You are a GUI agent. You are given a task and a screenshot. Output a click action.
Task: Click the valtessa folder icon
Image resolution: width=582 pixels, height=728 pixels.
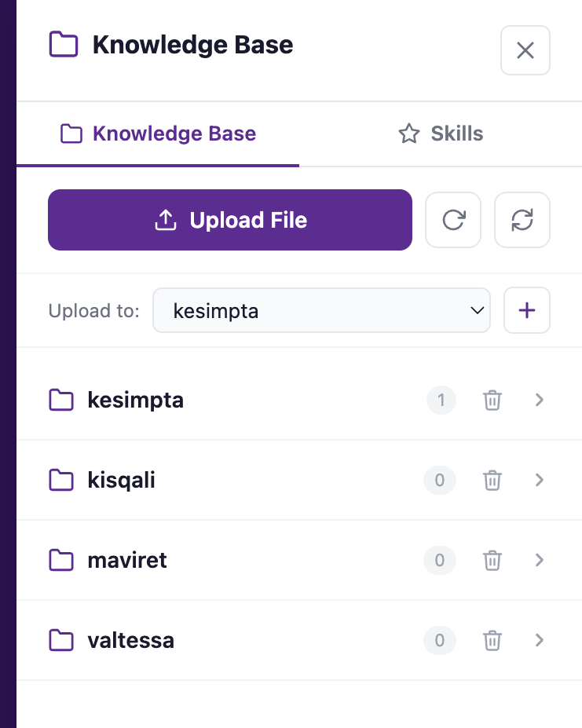[61, 640]
